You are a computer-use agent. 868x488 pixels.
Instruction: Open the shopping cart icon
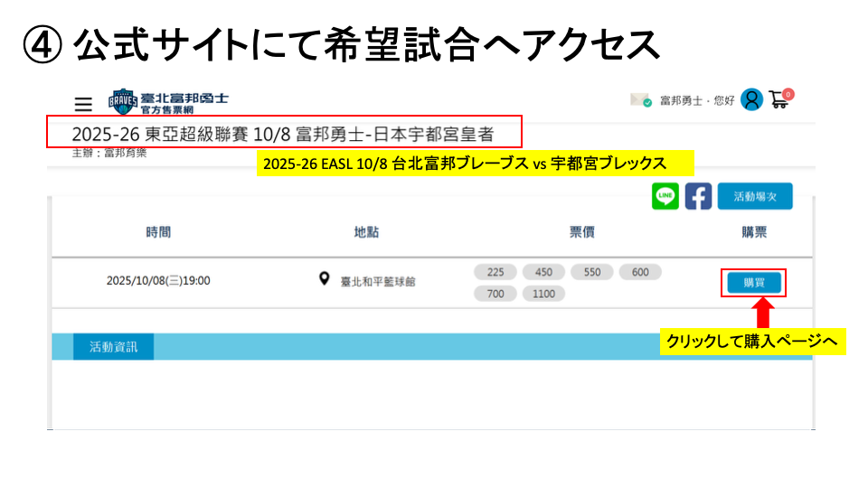[780, 99]
